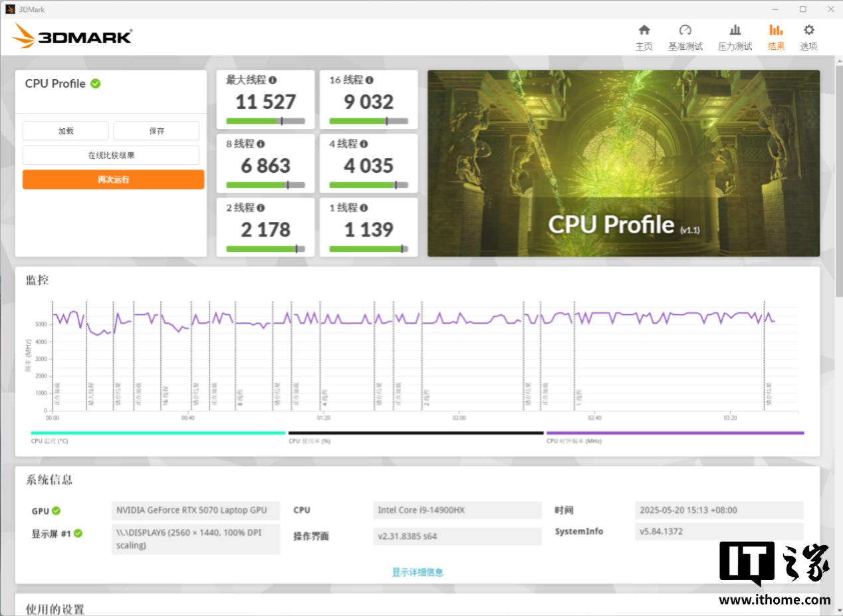Click the info icon next to 16 线程
The image size is (843, 616).
tap(370, 80)
